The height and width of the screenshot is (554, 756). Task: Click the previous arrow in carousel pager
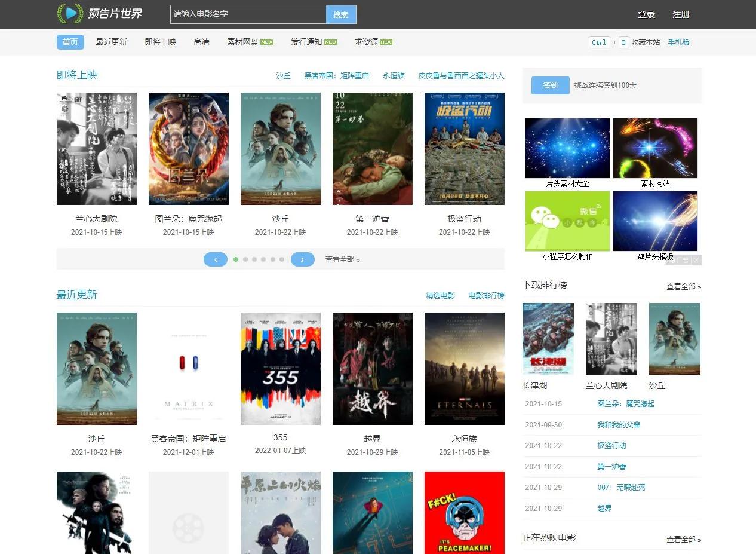coord(215,259)
